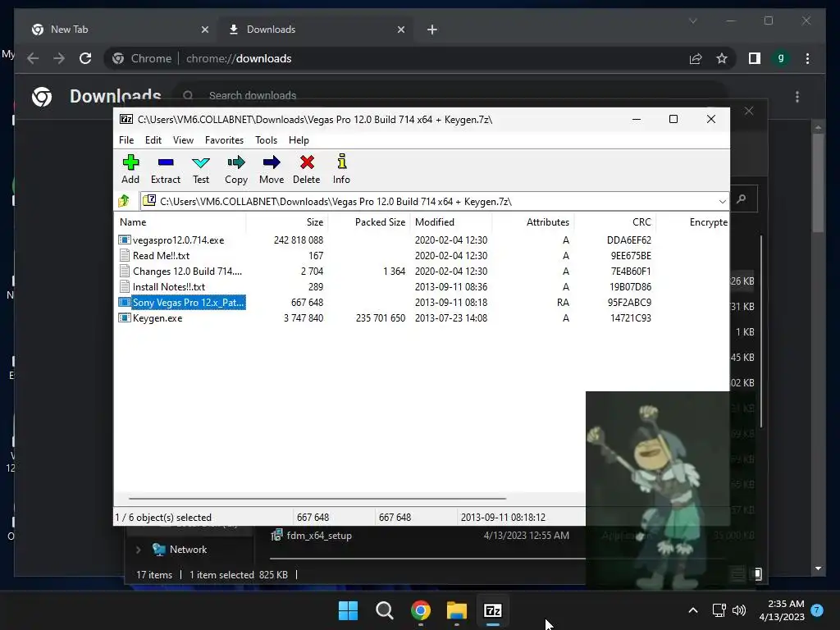Viewport: 840px width, 630px height.
Task: Expand the Network tree item in Explorer
Action: coord(138,549)
